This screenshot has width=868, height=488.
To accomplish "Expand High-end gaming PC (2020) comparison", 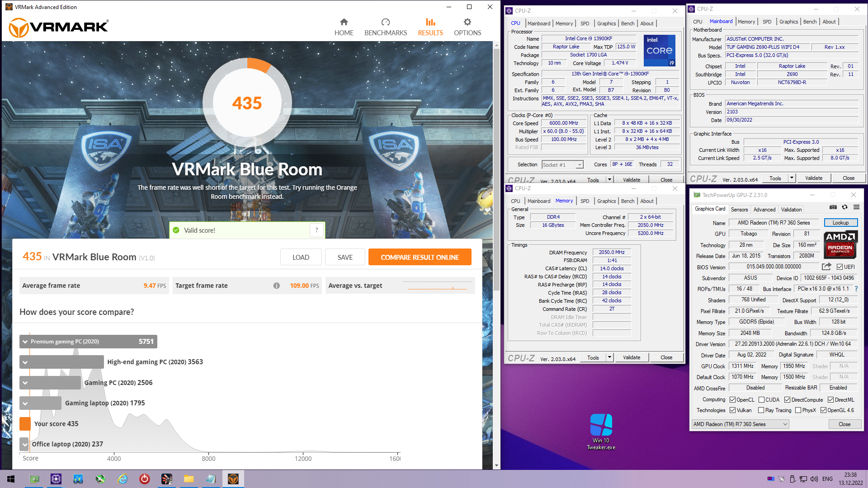I will click(x=25, y=362).
